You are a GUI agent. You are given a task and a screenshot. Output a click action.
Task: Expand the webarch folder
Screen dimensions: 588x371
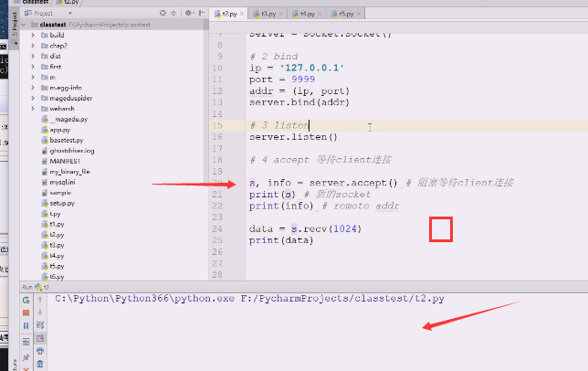point(33,109)
